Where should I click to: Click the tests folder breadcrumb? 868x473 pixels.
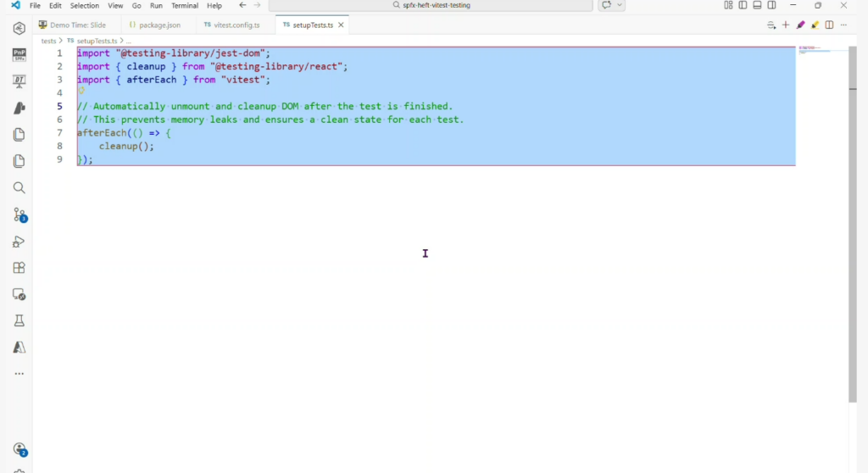click(48, 41)
